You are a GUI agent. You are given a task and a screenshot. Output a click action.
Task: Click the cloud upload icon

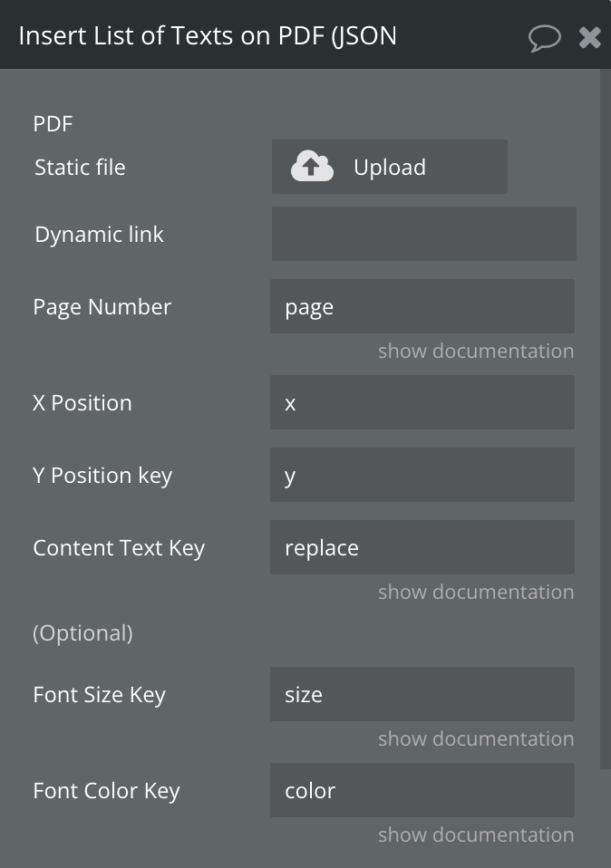(x=313, y=167)
